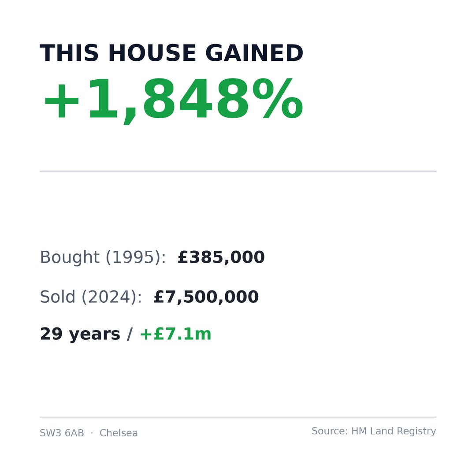Click the word THIS in the headline

(x=69, y=53)
